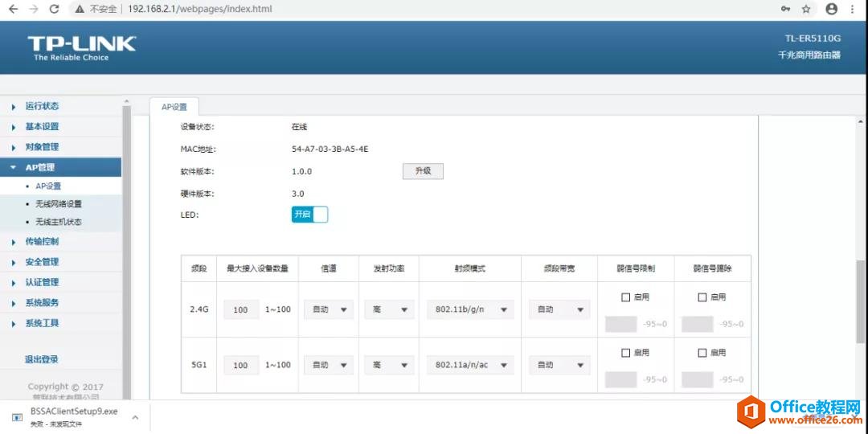Click the 5G1 band row label
868x434 pixels.
pos(199,366)
